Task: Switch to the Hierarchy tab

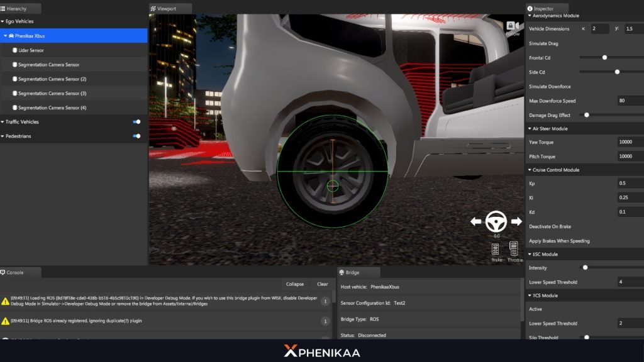Action: (x=20, y=9)
